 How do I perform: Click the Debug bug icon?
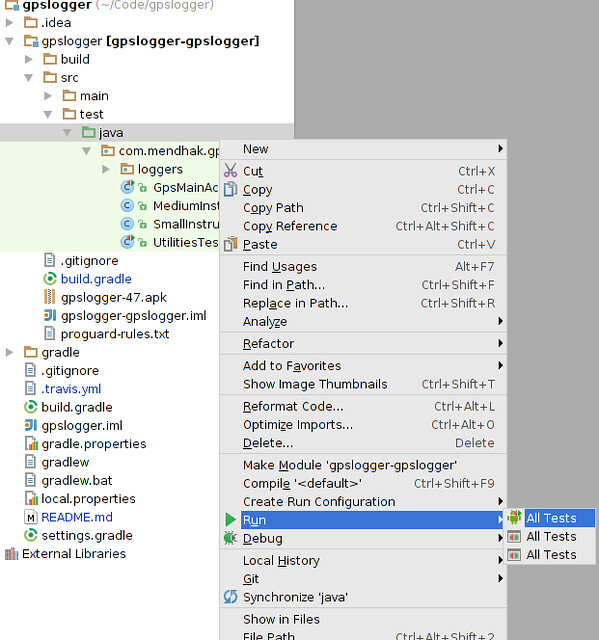point(230,538)
